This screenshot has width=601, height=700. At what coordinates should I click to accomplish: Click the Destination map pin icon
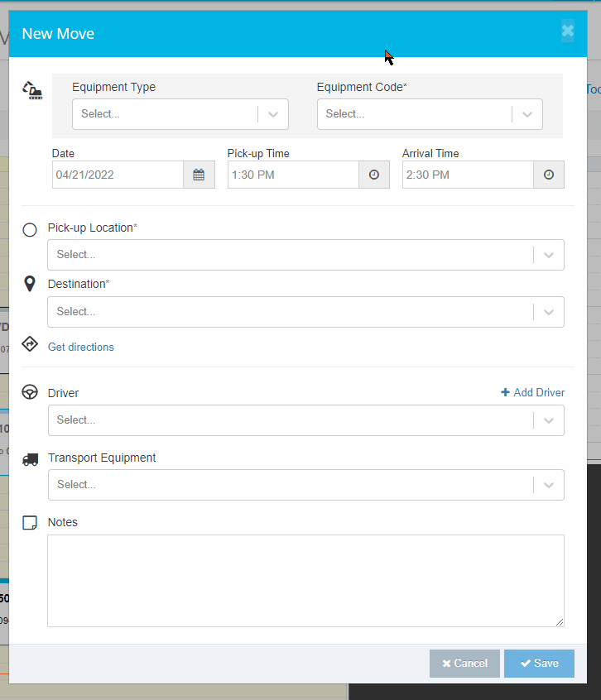(30, 283)
